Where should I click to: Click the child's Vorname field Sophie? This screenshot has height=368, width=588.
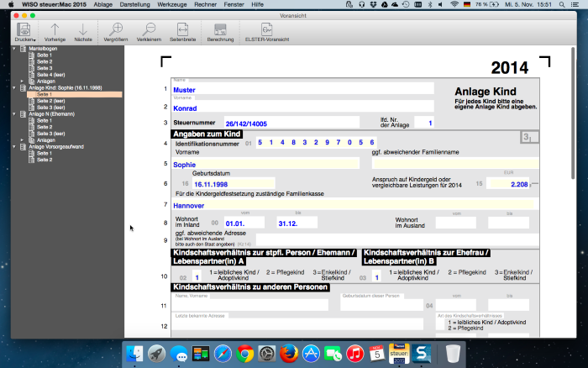[265, 164]
